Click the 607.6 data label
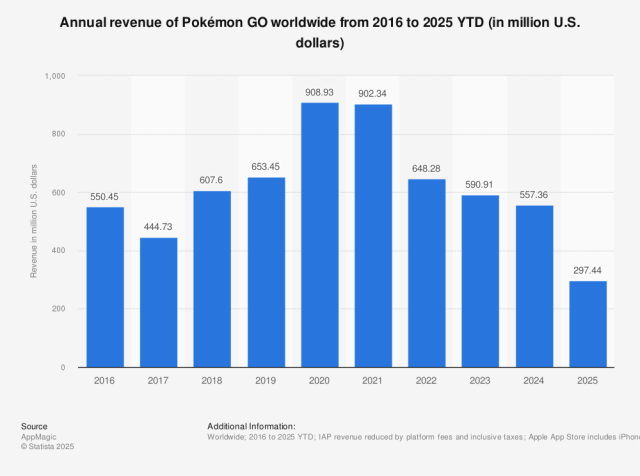640x476 pixels. click(211, 180)
